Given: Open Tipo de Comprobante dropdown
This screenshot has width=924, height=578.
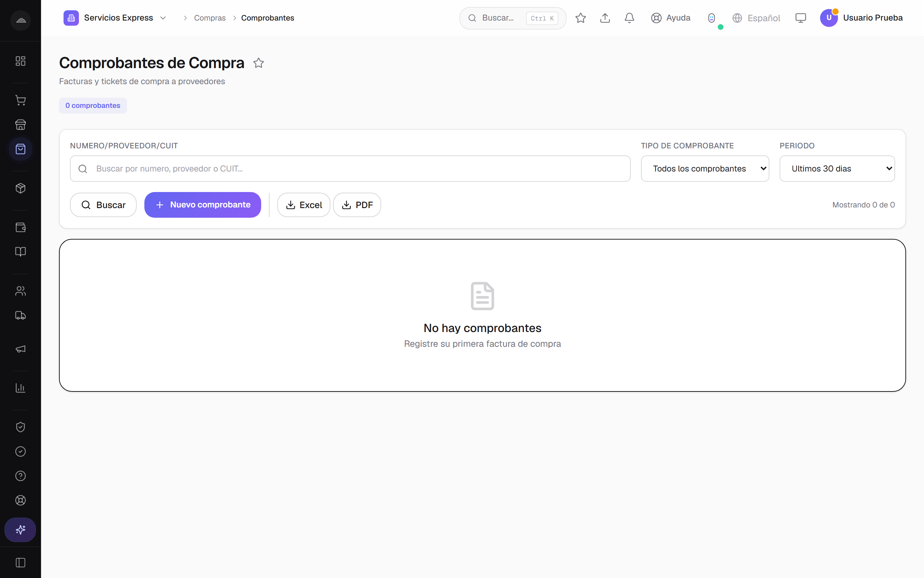Looking at the screenshot, I should [x=705, y=169].
